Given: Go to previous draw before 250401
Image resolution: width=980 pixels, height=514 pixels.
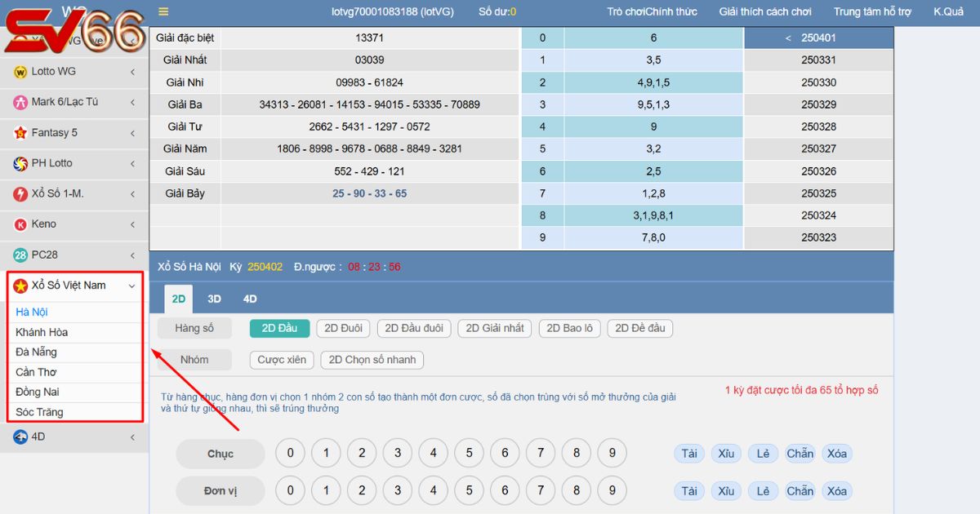Looking at the screenshot, I should click(788, 38).
